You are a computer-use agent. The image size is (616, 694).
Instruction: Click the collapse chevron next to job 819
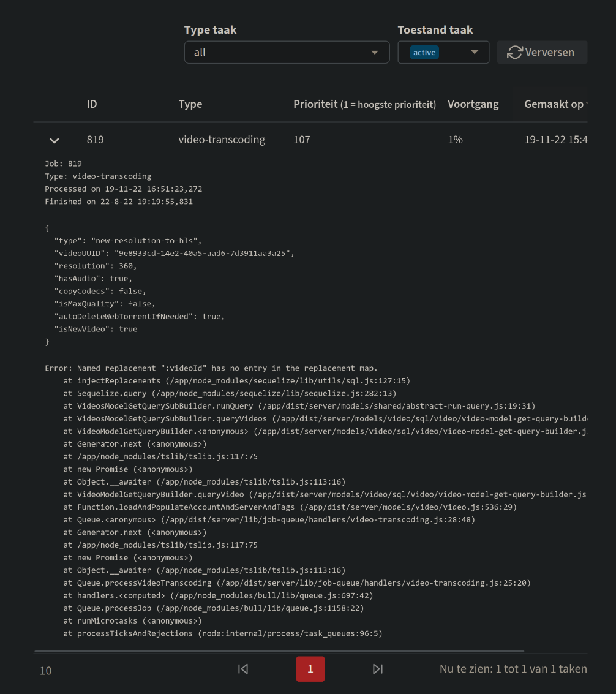54,140
